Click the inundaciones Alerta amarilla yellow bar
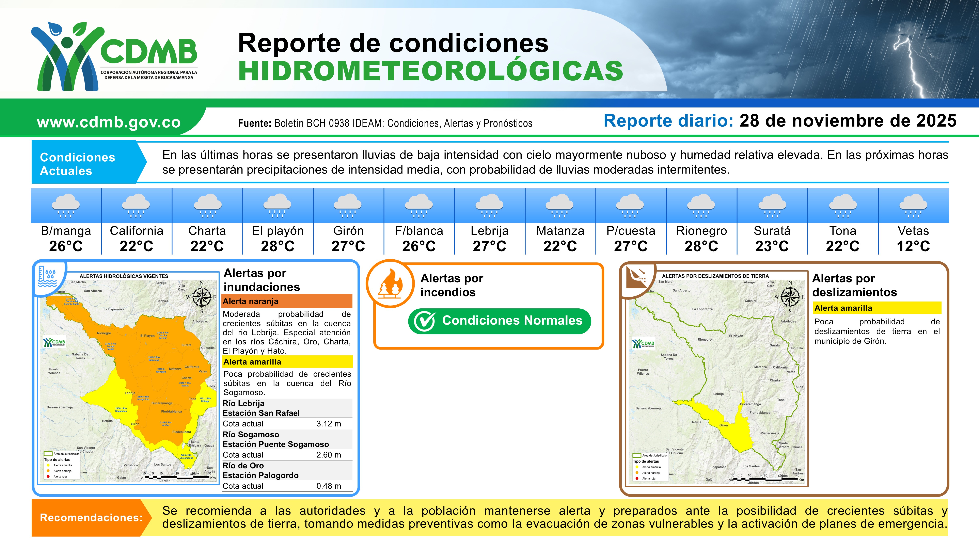 (x=287, y=362)
